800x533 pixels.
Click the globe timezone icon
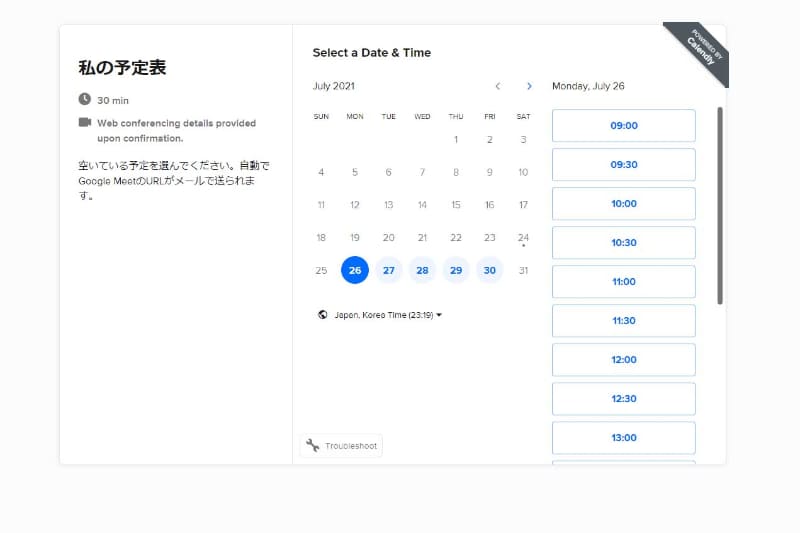coord(322,315)
